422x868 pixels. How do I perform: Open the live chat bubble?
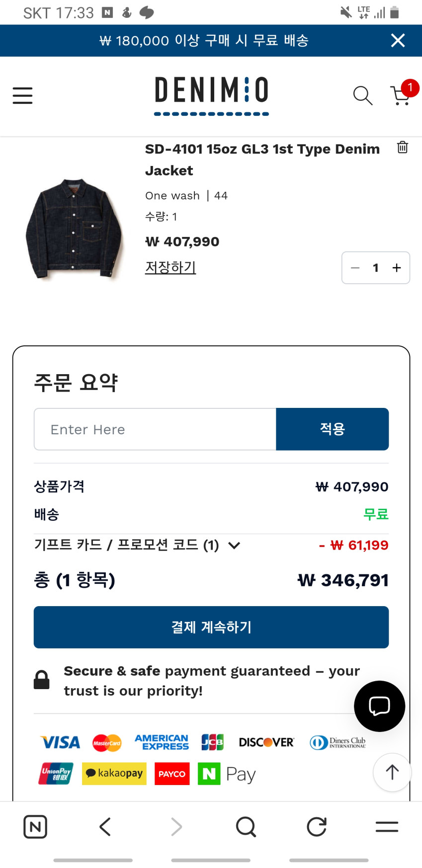379,706
